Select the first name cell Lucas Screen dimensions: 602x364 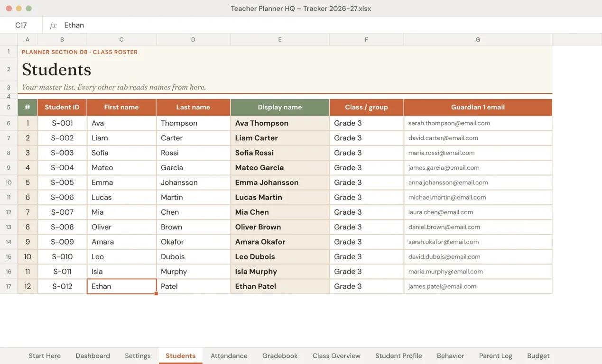click(121, 197)
